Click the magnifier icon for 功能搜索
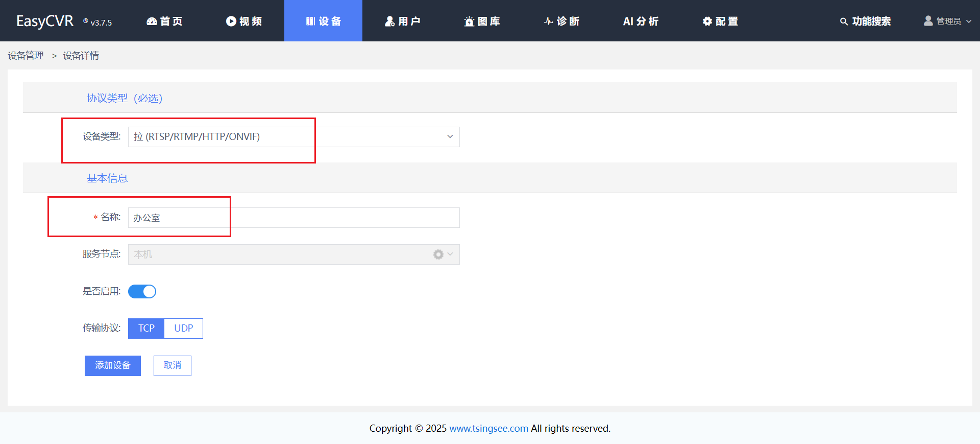Viewport: 980px width, 444px height. tap(844, 21)
